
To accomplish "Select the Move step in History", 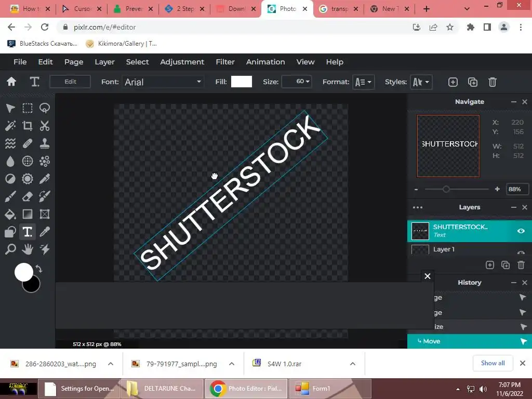I will pos(470,341).
